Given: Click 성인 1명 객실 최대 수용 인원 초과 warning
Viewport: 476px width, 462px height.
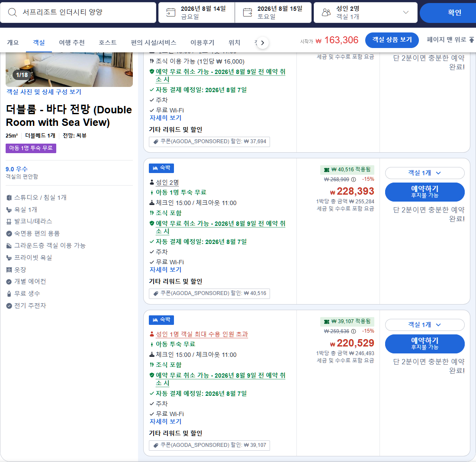Looking at the screenshot, I should coord(202,334).
